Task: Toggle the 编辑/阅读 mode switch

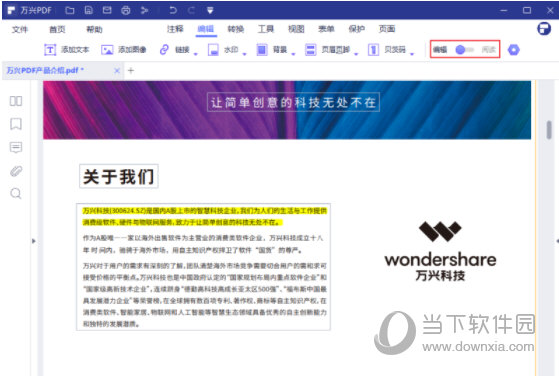Action: click(465, 50)
